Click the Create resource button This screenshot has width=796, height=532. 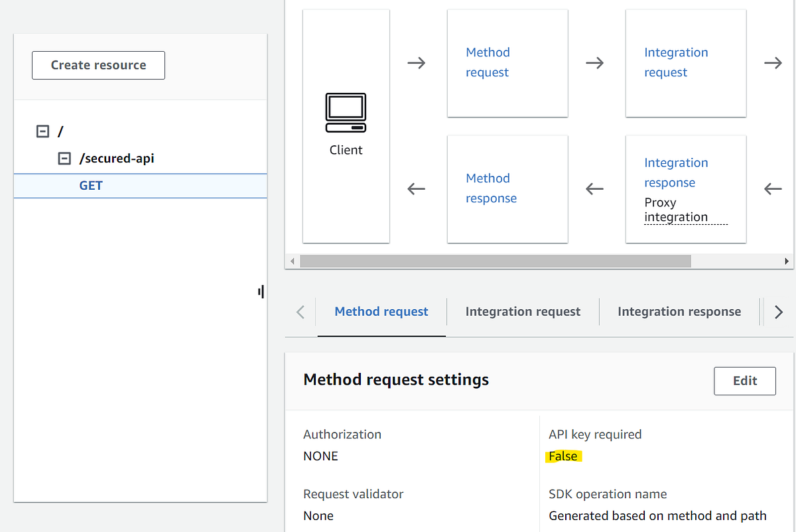(98, 65)
